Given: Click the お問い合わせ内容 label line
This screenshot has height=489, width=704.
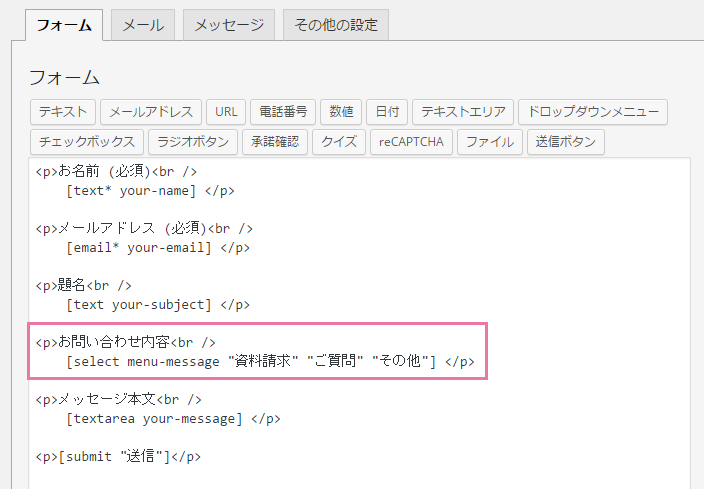Looking at the screenshot, I should 126,343.
